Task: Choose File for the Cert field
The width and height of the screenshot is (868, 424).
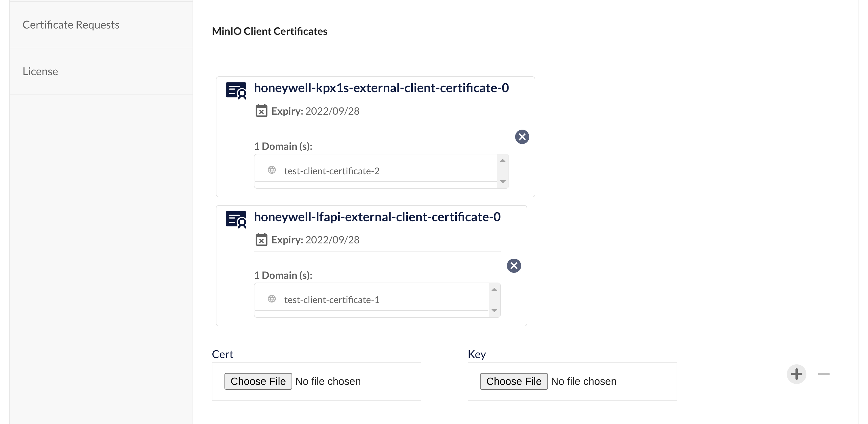Action: coord(258,381)
